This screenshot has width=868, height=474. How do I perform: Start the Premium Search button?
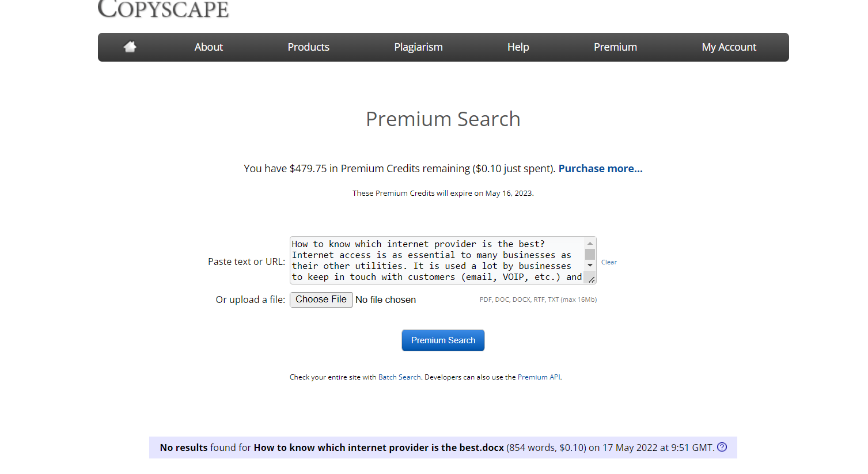click(443, 340)
